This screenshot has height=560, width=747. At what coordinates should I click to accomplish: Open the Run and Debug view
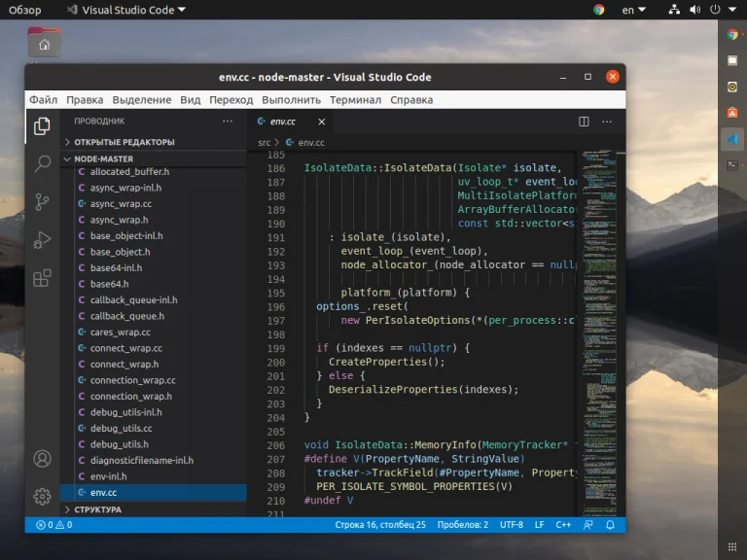tap(42, 240)
